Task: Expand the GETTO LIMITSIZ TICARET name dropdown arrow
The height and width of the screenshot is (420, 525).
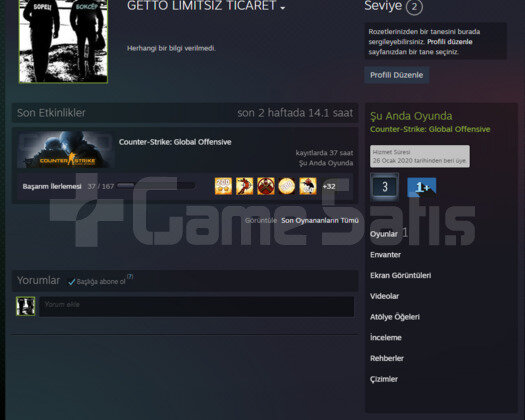Action: 283,8
